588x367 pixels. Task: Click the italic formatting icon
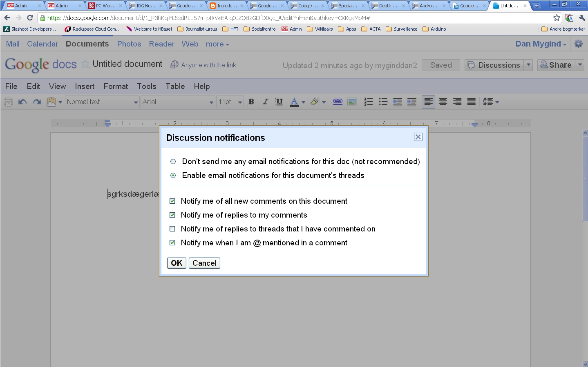coord(265,102)
